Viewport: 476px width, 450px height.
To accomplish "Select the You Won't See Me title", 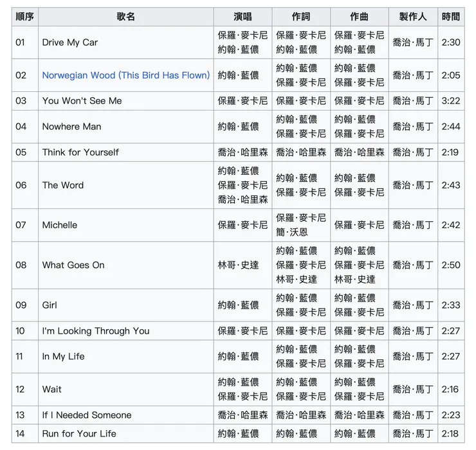I will [x=82, y=101].
